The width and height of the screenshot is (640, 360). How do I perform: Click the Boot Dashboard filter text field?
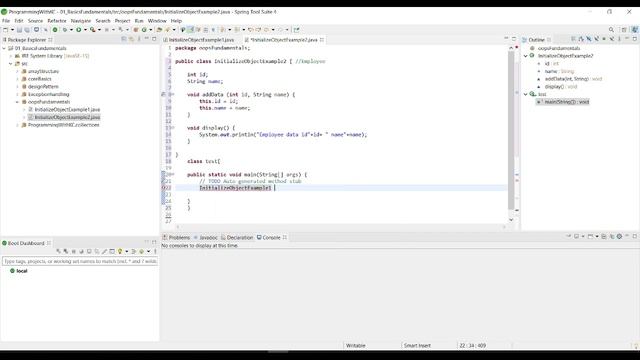pos(80,261)
